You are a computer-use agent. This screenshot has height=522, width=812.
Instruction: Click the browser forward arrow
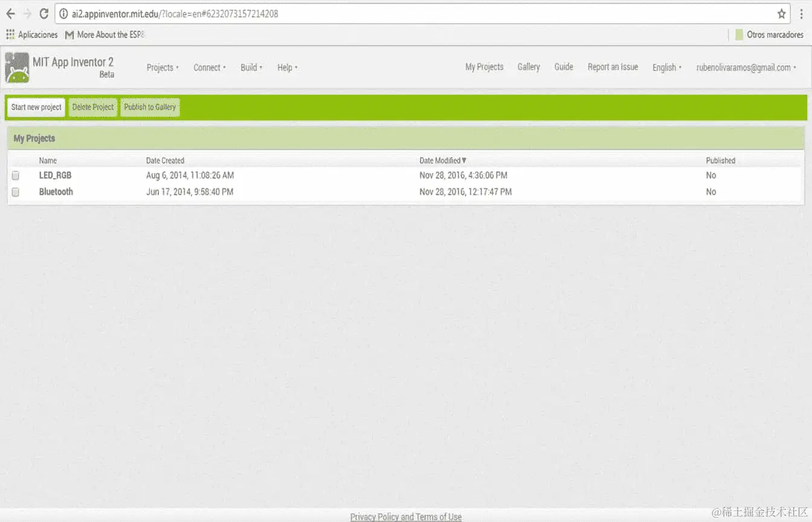27,13
